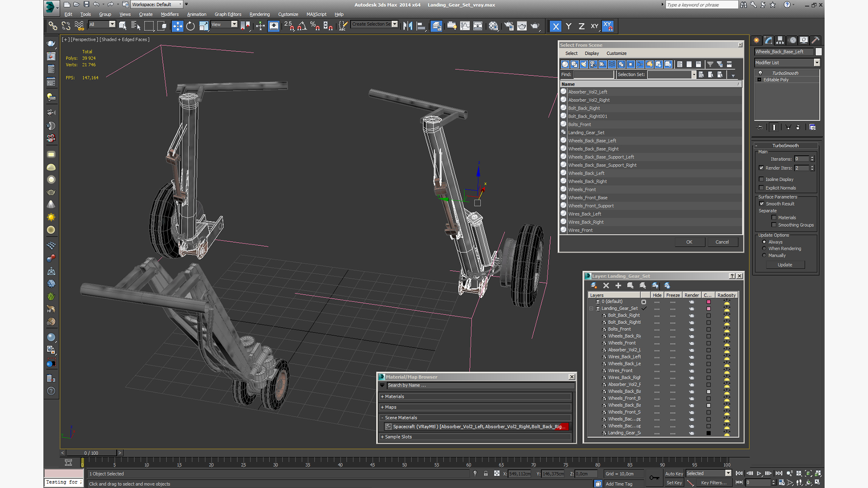Click Cancel in Select From Scene
The width and height of the screenshot is (868, 488).
[722, 242]
